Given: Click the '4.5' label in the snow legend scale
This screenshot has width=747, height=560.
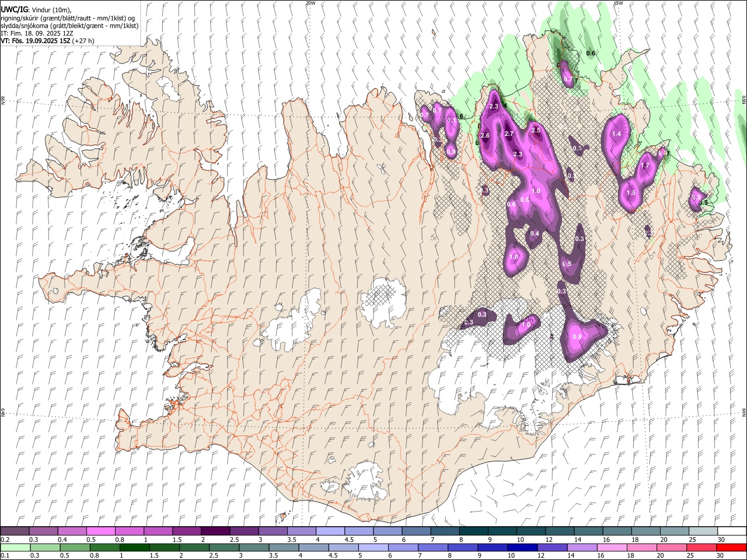Looking at the screenshot, I should pyautogui.click(x=349, y=540).
